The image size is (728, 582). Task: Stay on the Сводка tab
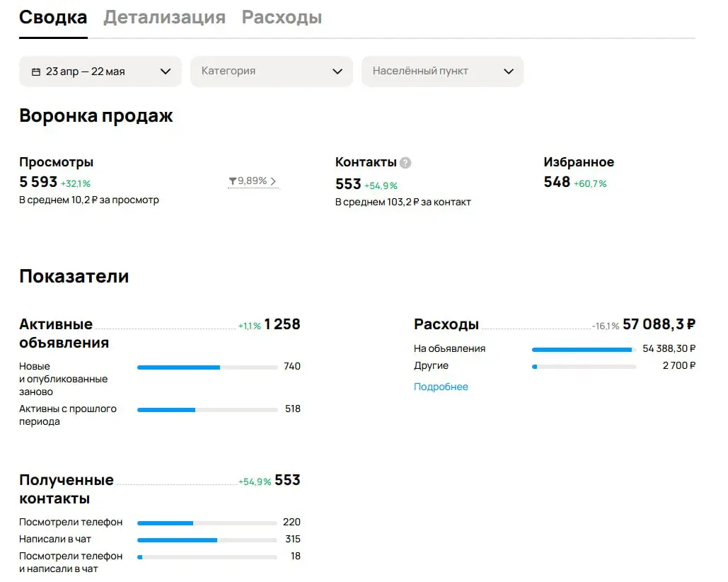point(52,17)
